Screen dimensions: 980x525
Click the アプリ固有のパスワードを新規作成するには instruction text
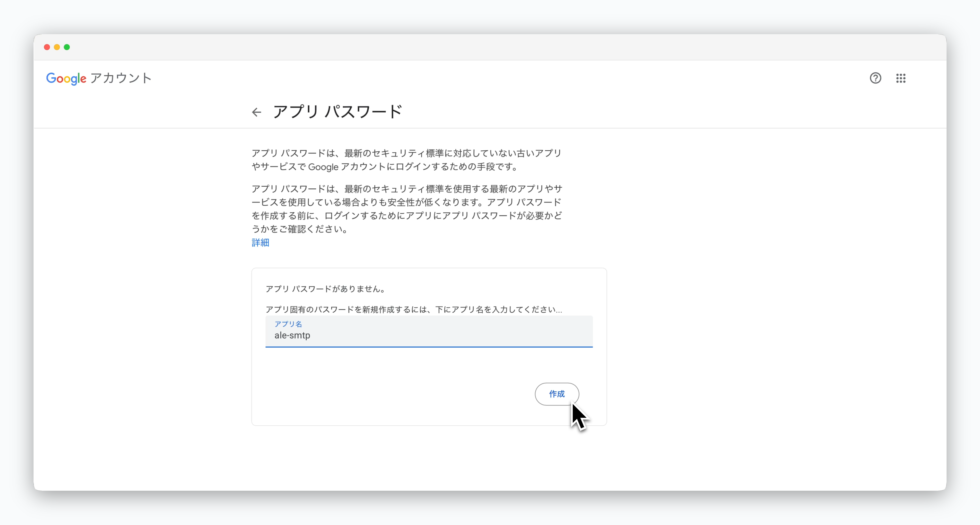tap(414, 309)
